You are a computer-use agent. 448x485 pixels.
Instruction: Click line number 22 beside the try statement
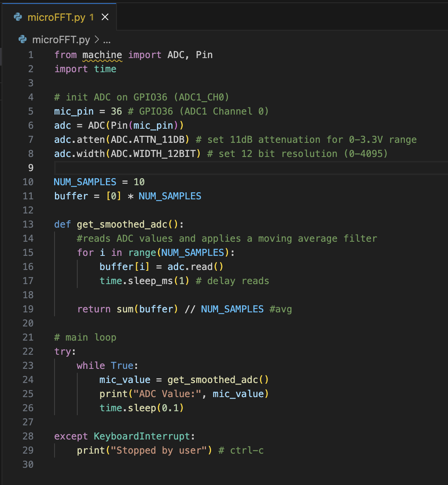(x=28, y=352)
